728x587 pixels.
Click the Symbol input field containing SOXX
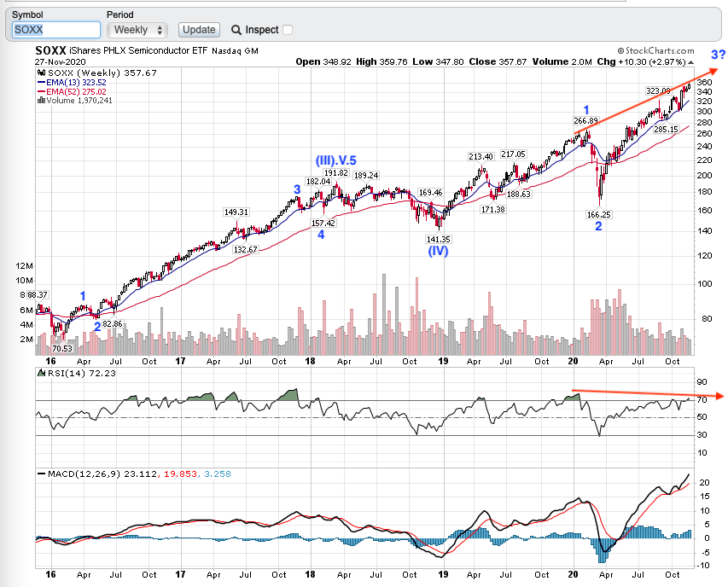coord(56,30)
